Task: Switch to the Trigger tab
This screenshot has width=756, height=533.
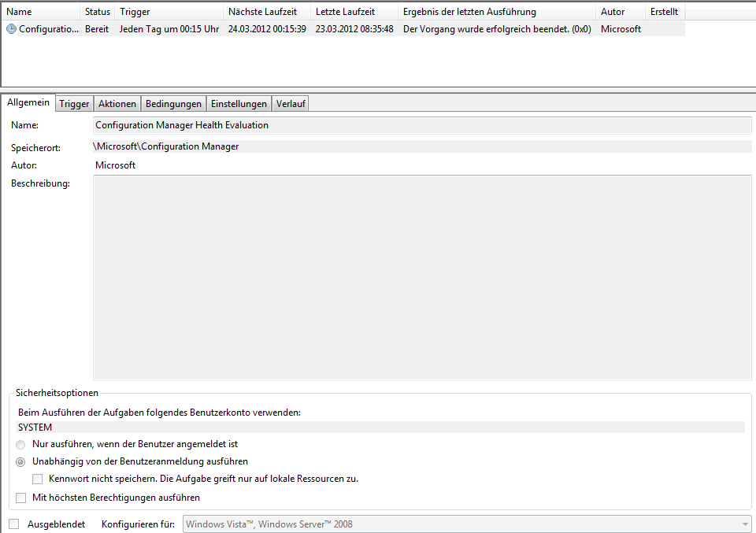Action: tap(74, 104)
